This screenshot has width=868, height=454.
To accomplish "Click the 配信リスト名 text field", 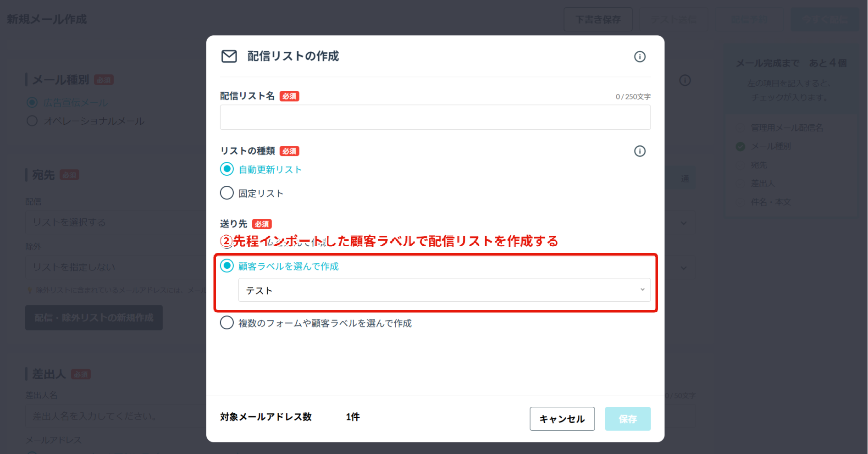I will 435,117.
